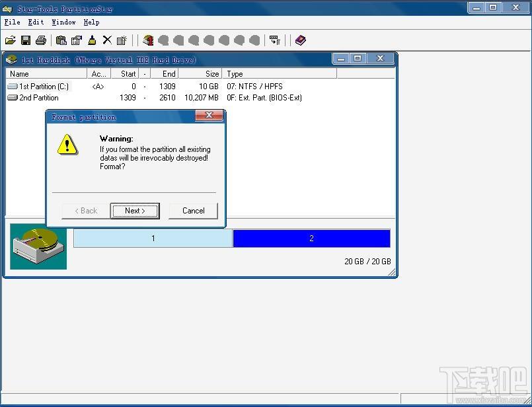Click the Ac... column header

point(98,73)
